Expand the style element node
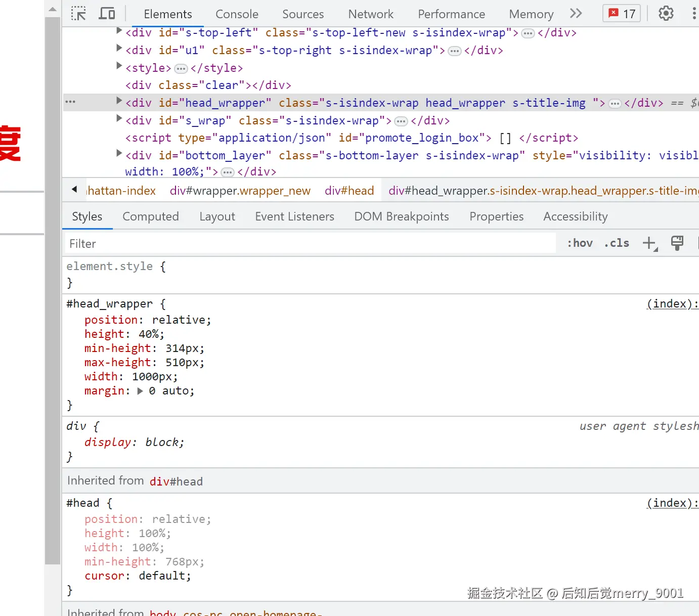Image resolution: width=699 pixels, height=616 pixels. tap(119, 66)
